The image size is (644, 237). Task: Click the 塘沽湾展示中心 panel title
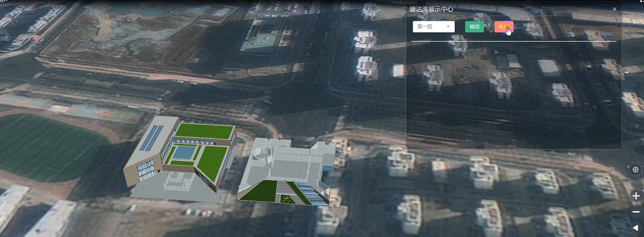pyautogui.click(x=431, y=9)
